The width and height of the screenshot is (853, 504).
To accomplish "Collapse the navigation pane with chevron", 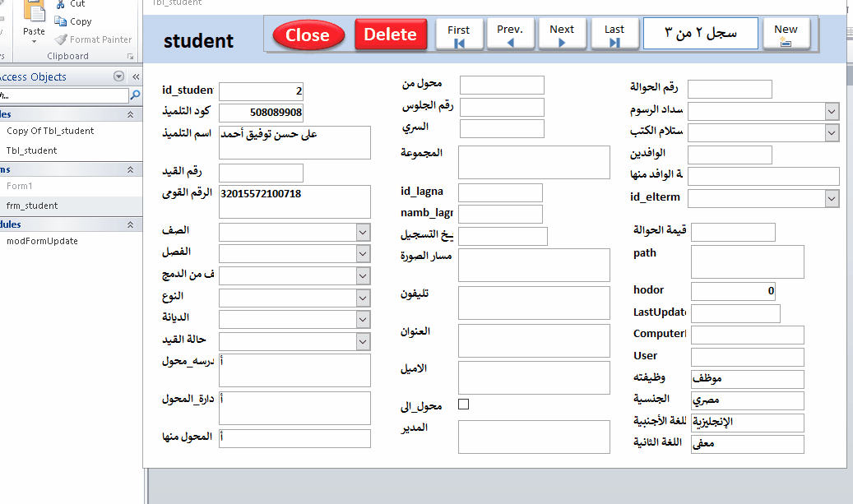I will [x=136, y=76].
